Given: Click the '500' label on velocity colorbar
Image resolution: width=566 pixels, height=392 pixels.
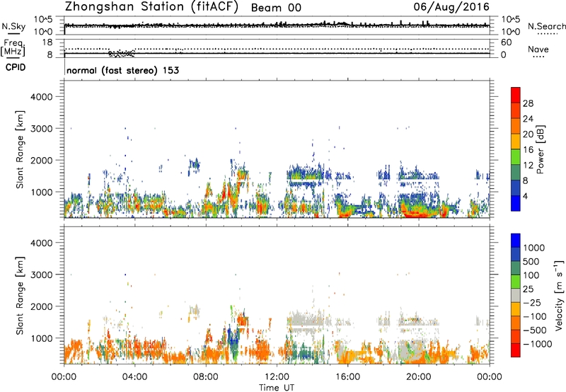Looking at the screenshot, I should 533,262.
